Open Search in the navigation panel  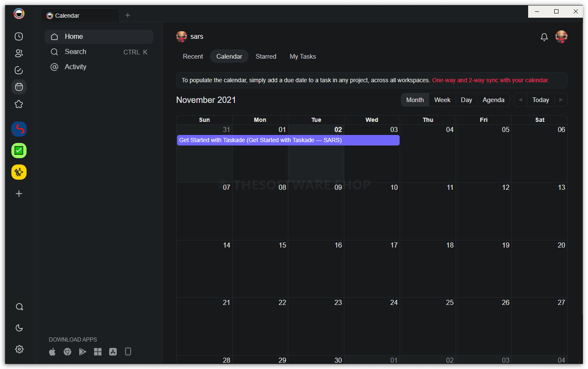(x=99, y=52)
